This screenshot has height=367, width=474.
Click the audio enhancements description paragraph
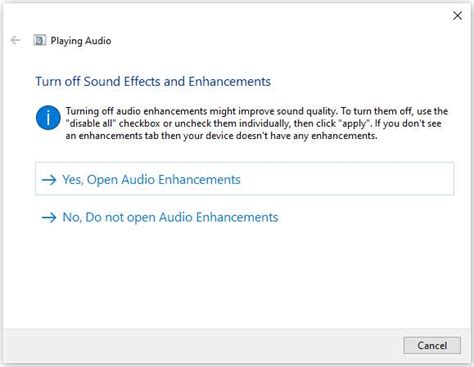click(x=257, y=123)
